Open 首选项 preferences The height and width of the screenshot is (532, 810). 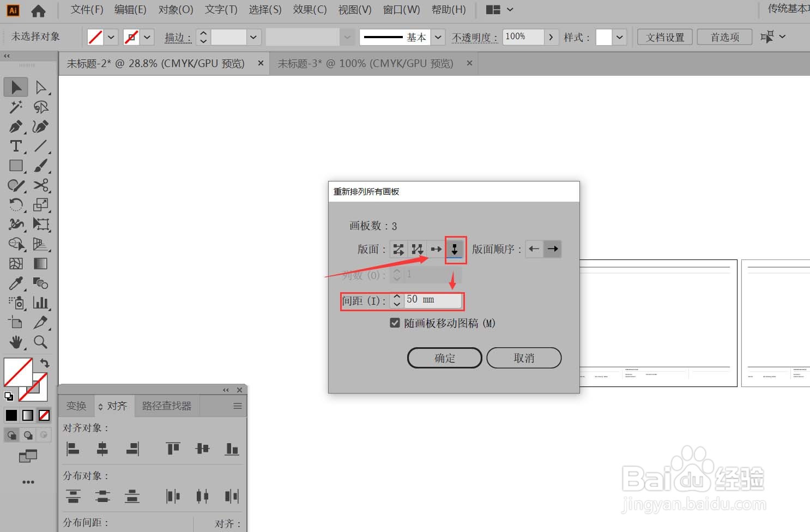725,37
